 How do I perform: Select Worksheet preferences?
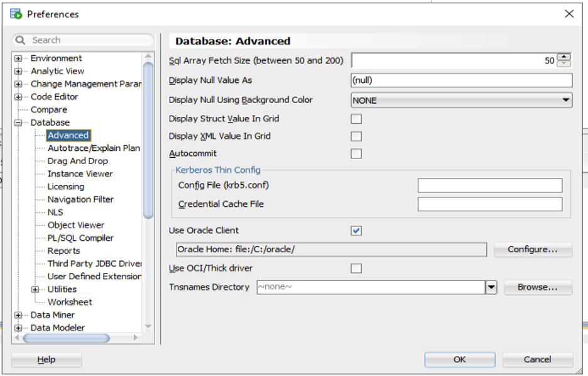pyautogui.click(x=70, y=302)
